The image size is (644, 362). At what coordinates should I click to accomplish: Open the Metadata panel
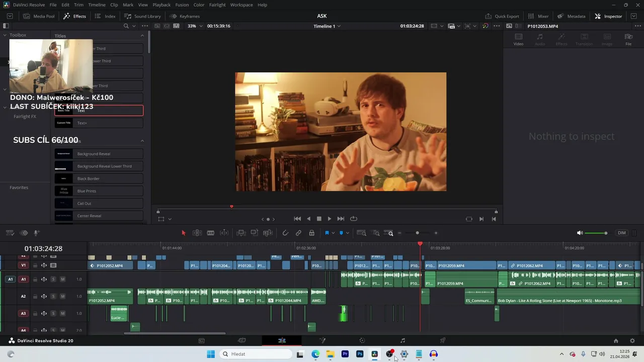[x=572, y=16]
